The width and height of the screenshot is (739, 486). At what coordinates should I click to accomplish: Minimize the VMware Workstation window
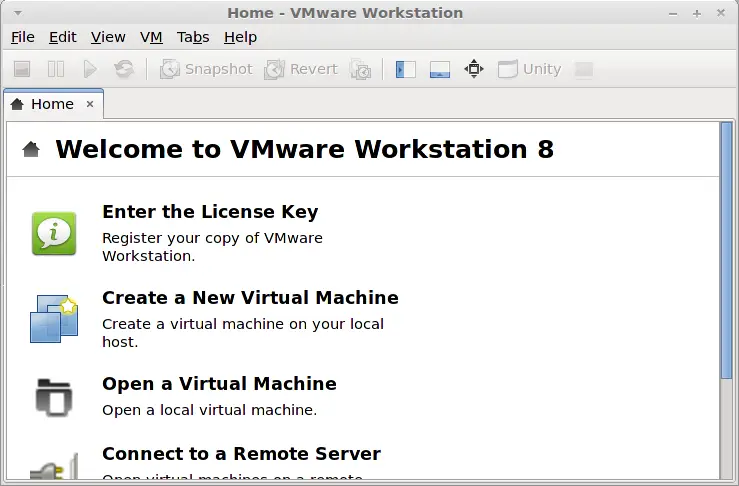[673, 14]
